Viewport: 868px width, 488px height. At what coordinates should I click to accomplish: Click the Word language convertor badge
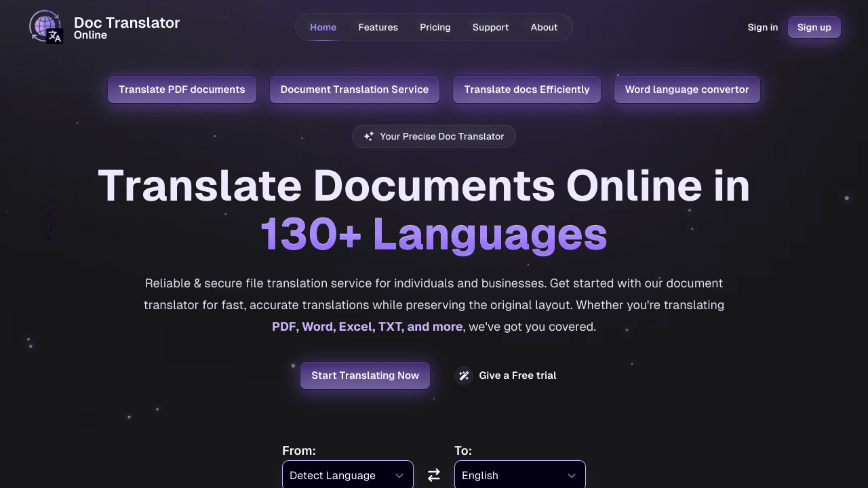(687, 89)
